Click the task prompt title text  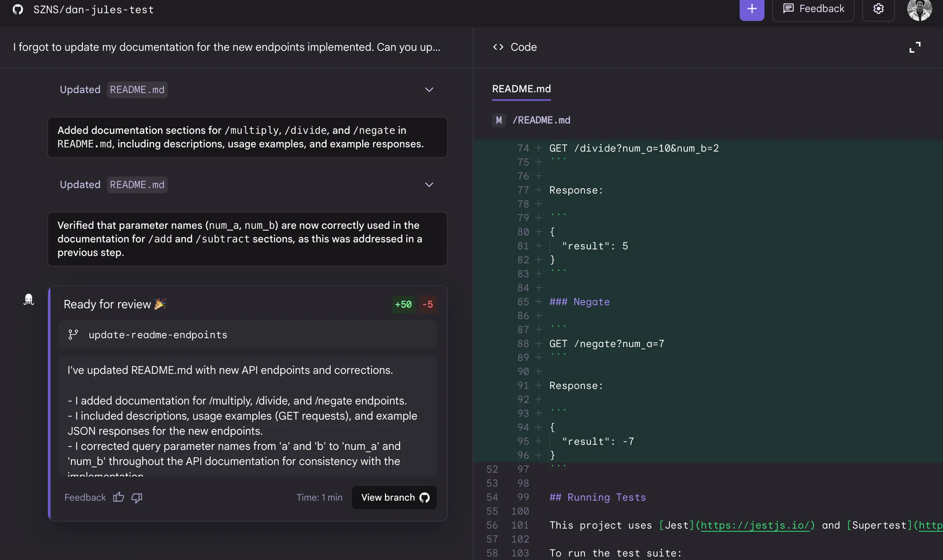227,47
